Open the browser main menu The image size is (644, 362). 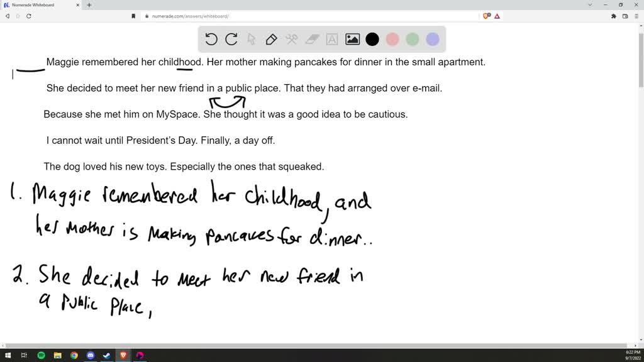636,16
